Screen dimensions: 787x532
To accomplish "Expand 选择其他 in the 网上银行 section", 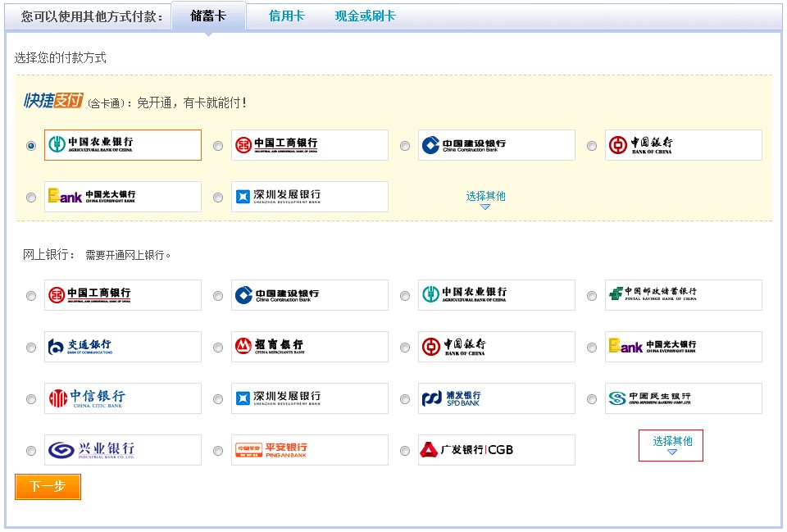I will coord(671,445).
